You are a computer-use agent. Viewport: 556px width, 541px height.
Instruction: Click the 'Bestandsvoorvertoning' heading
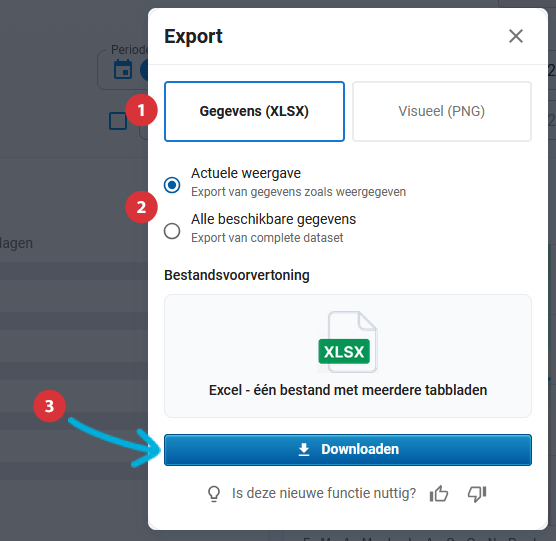pyautogui.click(x=237, y=275)
